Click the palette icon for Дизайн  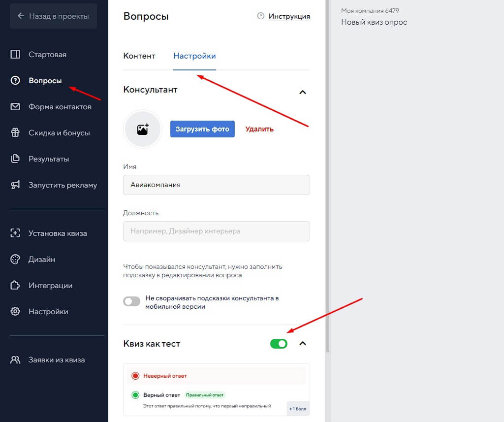(15, 260)
